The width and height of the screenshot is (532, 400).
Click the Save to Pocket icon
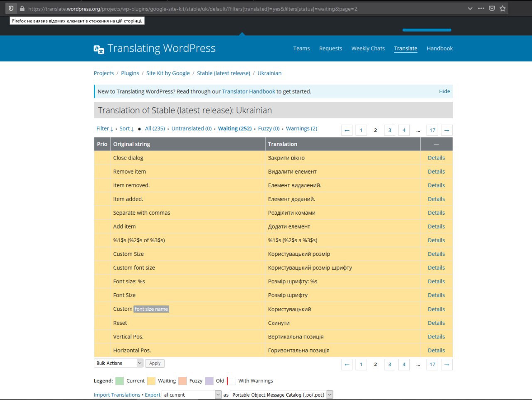pyautogui.click(x=492, y=8)
